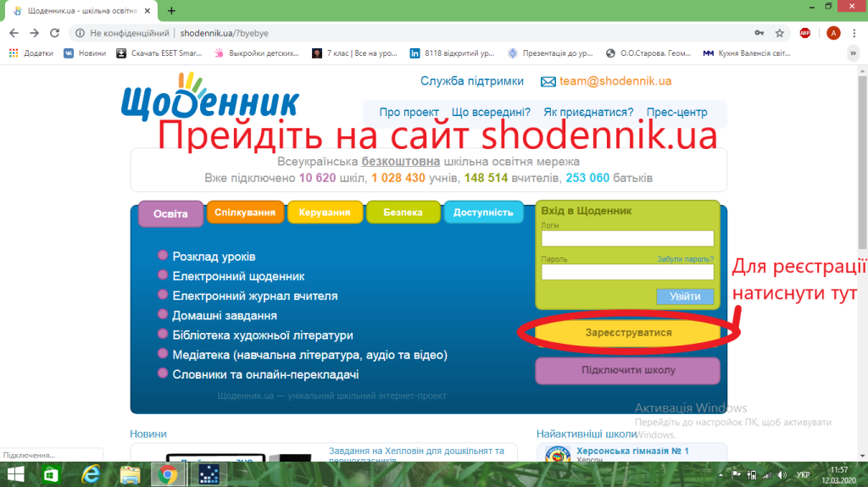Open the Chrome three-dot menu
Image resolution: width=868 pixels, height=487 pixels.
[x=854, y=33]
